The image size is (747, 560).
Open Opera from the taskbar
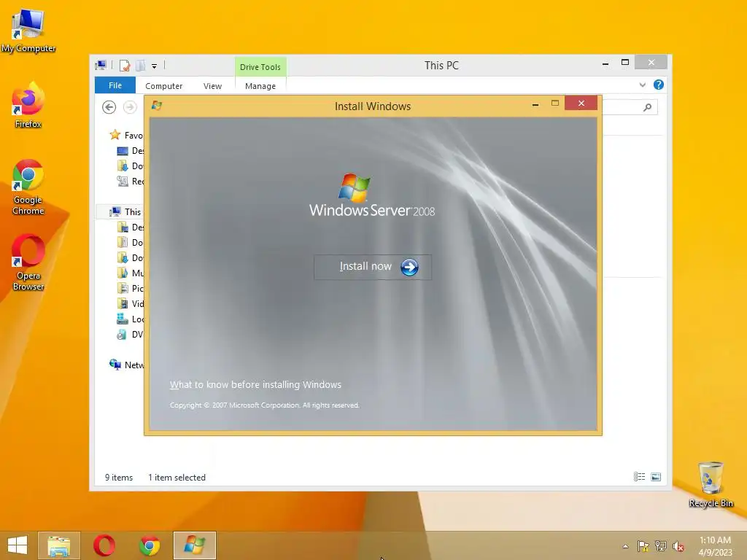pyautogui.click(x=104, y=545)
